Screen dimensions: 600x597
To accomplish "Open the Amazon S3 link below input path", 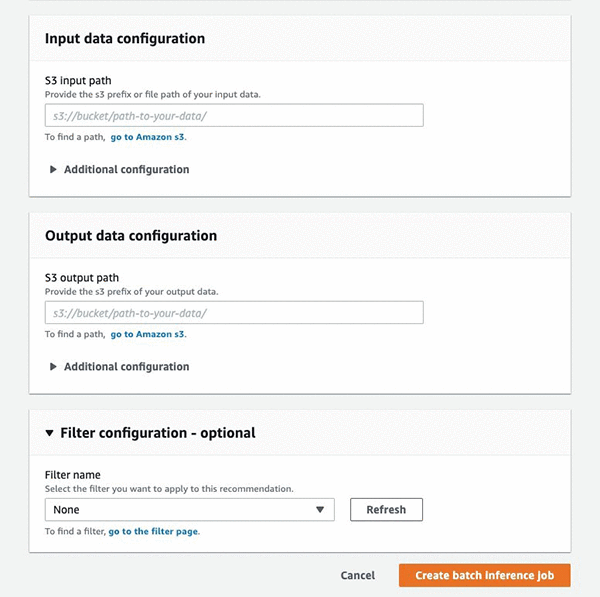I will coord(147,137).
